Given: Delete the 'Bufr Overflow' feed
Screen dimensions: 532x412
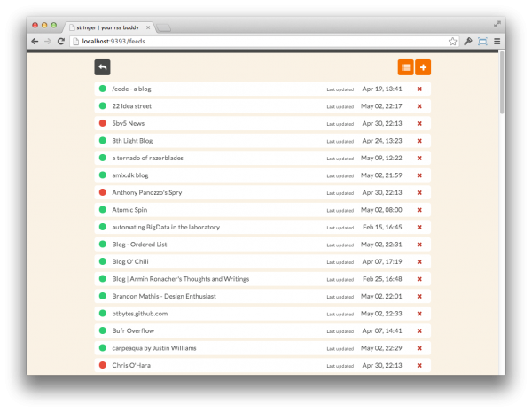Looking at the screenshot, I should (419, 331).
